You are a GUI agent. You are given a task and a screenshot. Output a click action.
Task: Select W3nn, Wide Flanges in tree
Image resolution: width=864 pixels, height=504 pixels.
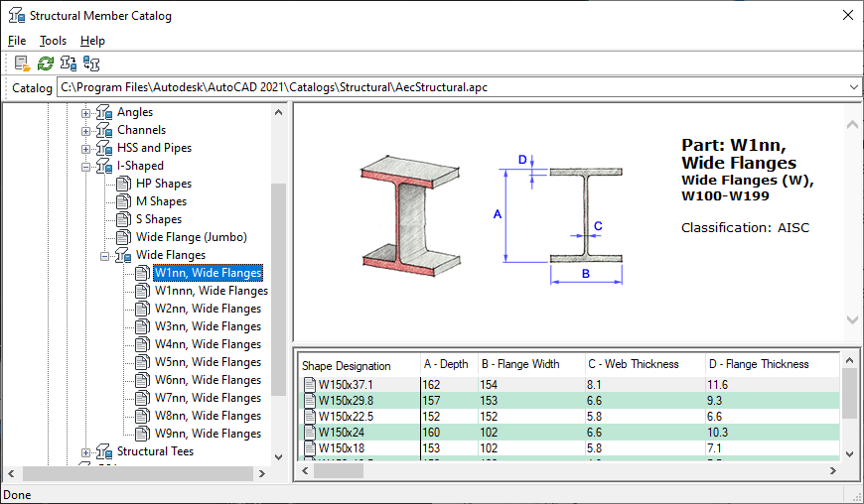(x=208, y=326)
